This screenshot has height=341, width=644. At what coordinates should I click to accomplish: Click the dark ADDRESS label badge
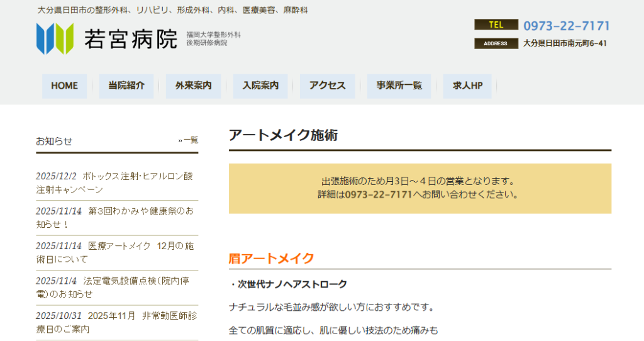pos(496,43)
